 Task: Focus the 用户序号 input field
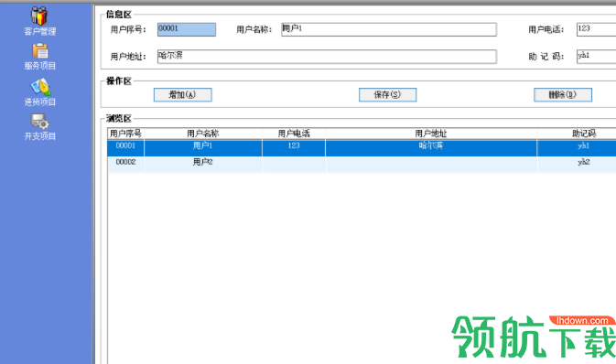[x=187, y=29]
